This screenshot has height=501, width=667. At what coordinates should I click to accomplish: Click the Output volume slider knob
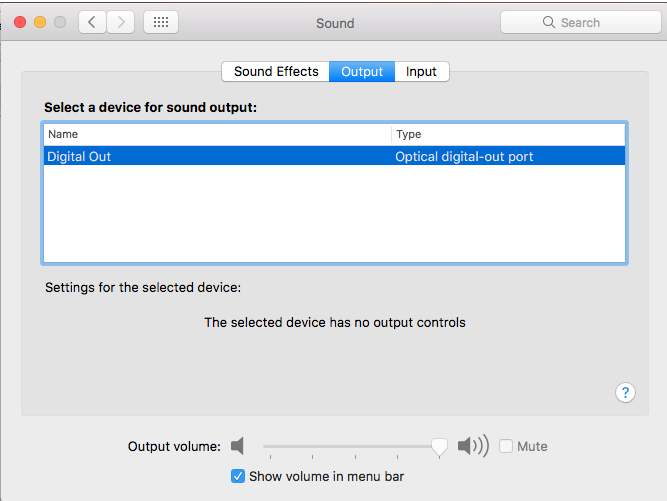439,447
